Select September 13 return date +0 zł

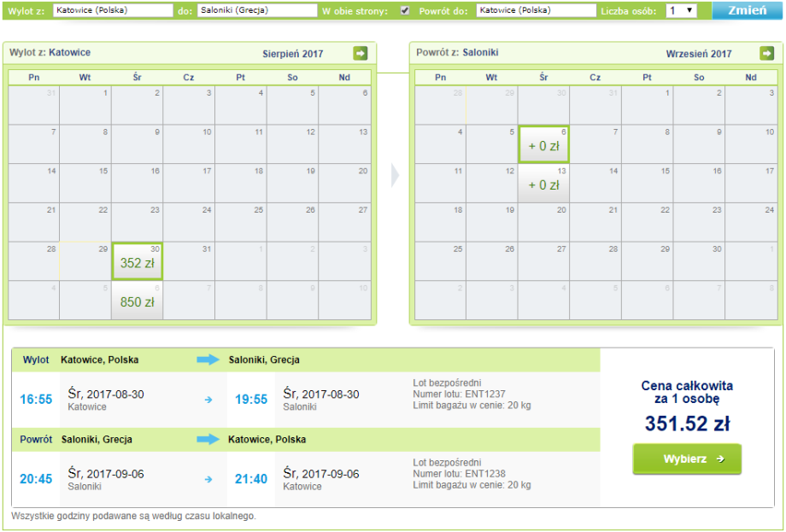click(543, 184)
